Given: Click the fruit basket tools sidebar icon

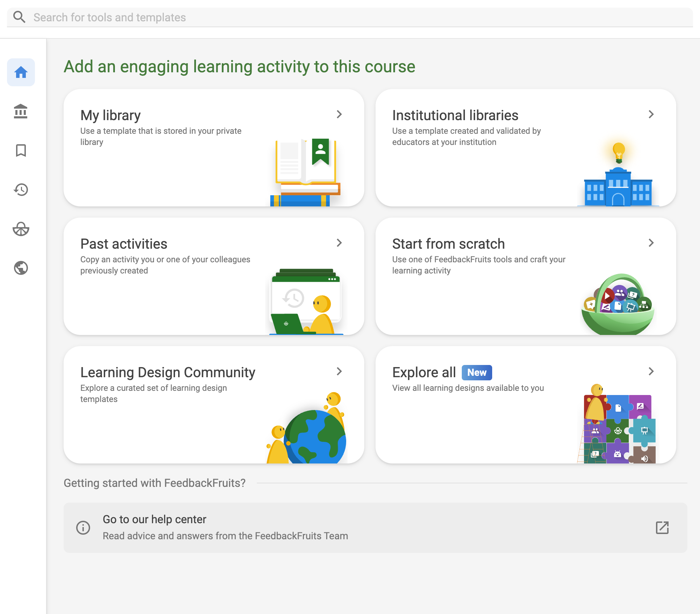Looking at the screenshot, I should click(x=21, y=229).
